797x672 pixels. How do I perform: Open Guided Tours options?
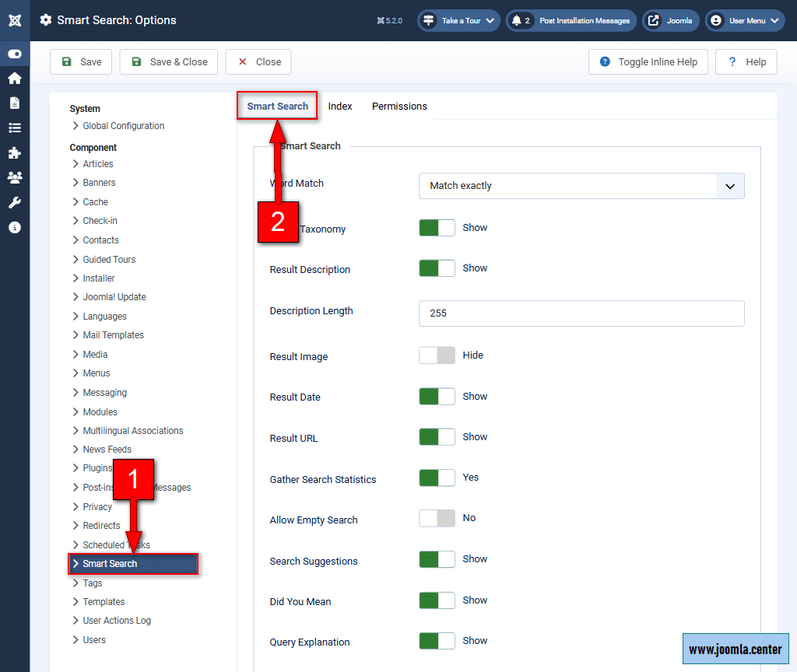click(109, 260)
